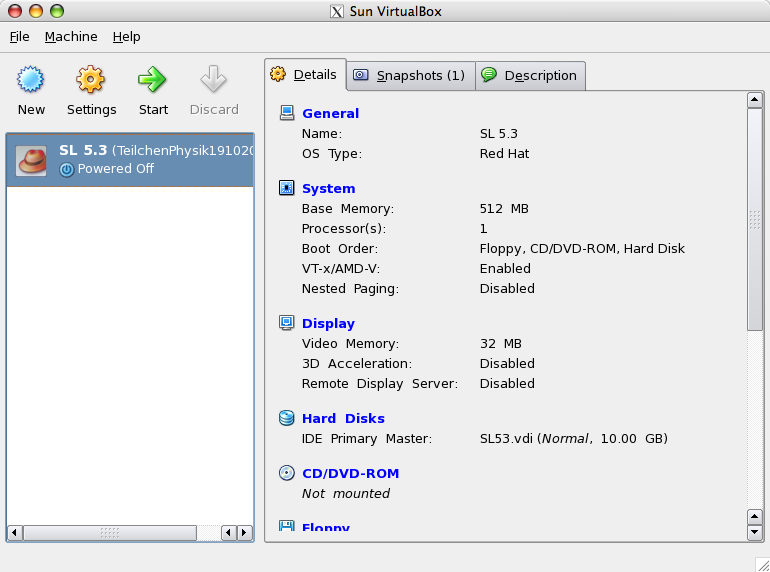Click the details pane bottom scroll down arrow
The width and height of the screenshot is (770, 572).
click(x=755, y=532)
